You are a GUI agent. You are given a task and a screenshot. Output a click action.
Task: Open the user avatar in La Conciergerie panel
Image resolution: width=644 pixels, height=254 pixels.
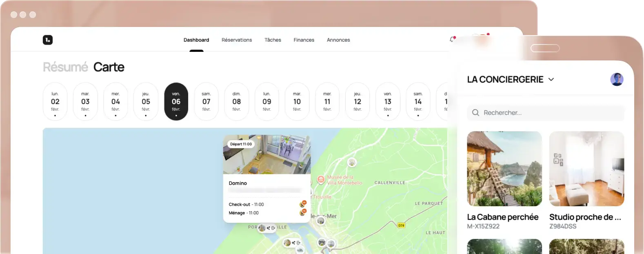pos(617,79)
